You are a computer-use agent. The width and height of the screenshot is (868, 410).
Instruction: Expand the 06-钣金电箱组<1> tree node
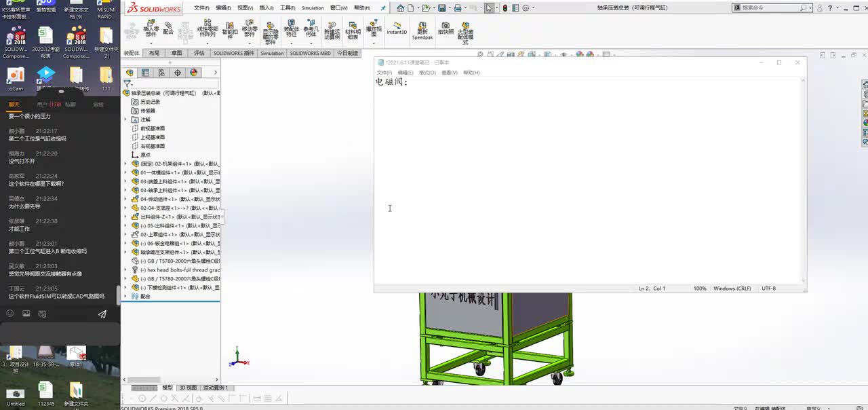125,243
